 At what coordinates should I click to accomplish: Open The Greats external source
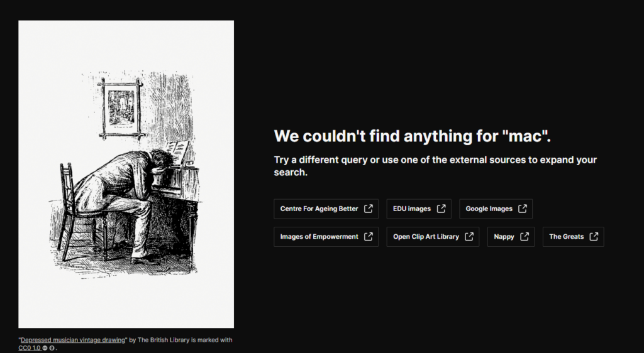[566, 237]
